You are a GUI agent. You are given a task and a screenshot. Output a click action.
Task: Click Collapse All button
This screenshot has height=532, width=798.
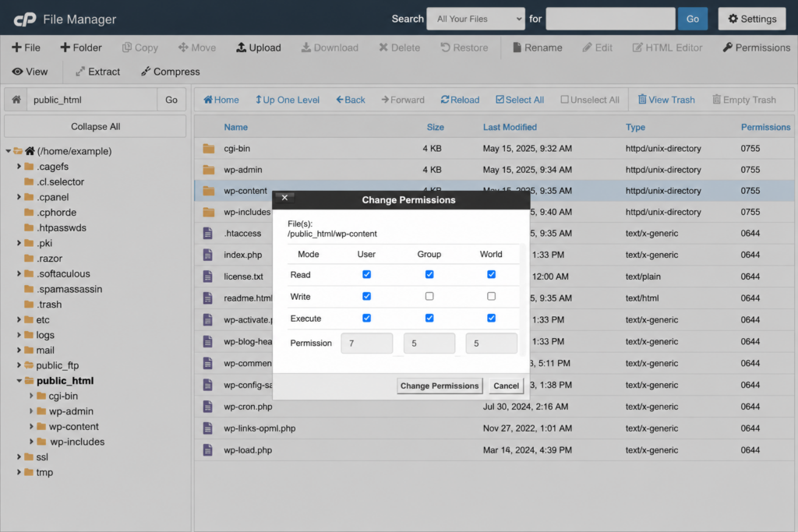coord(95,126)
